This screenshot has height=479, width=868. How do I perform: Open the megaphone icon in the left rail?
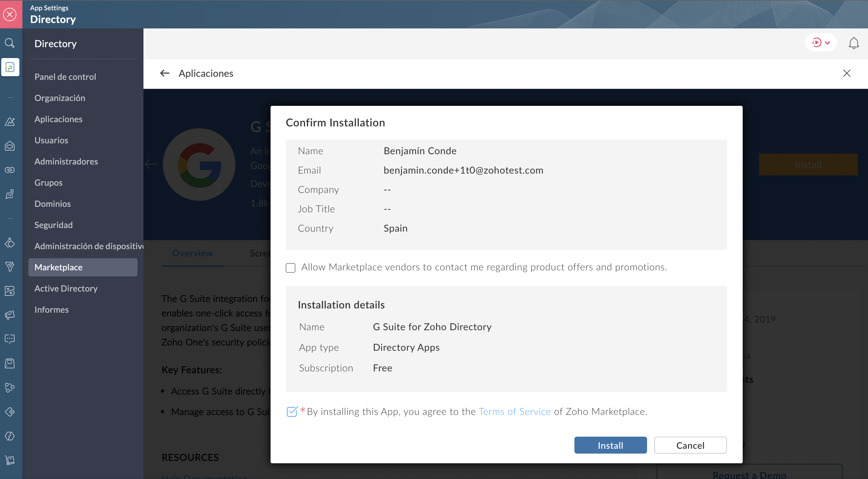(10, 315)
